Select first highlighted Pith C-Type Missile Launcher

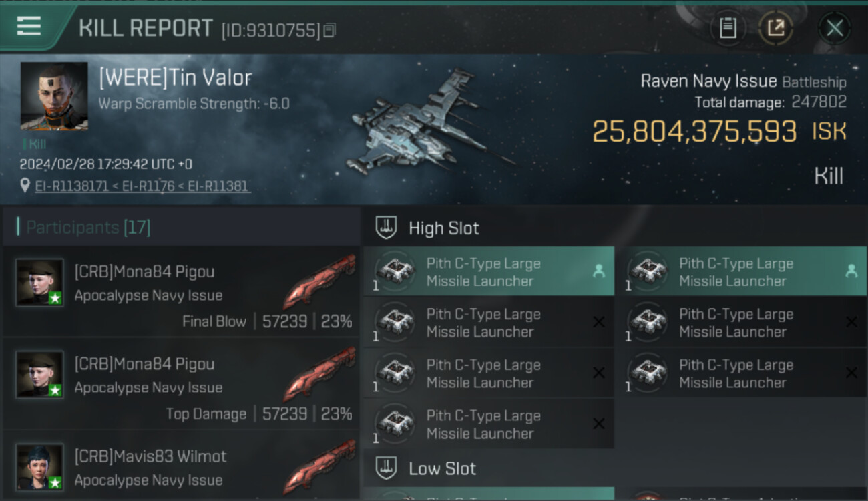pos(489,271)
